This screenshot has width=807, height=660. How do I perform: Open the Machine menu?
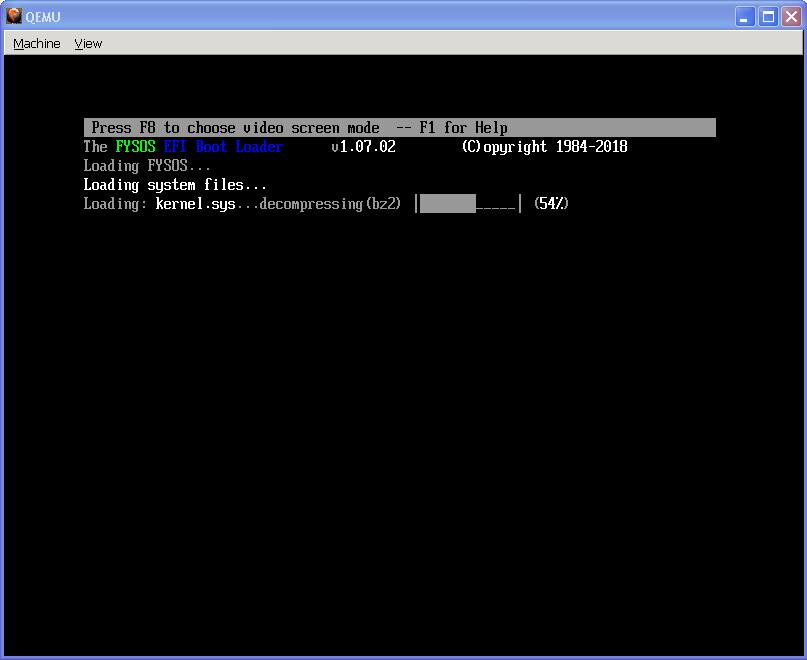37,44
